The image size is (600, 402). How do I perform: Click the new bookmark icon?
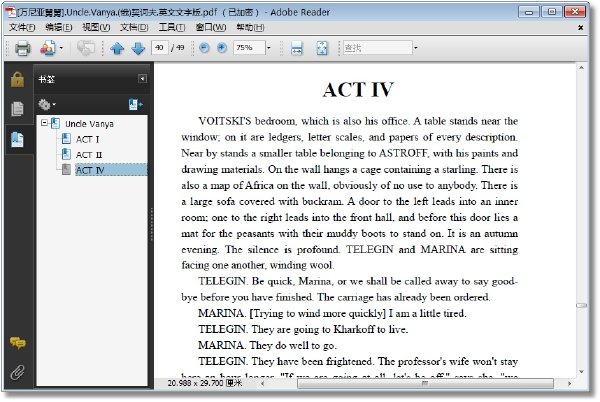[135, 104]
